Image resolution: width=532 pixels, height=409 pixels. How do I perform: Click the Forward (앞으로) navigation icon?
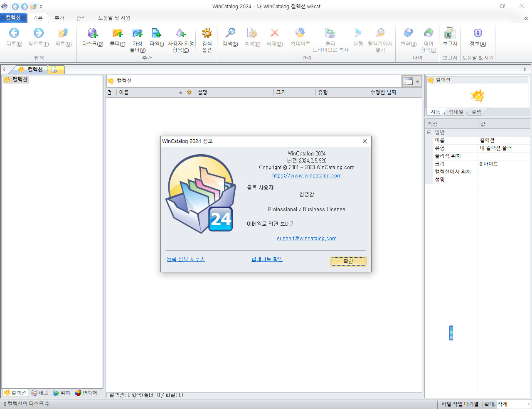tap(38, 33)
